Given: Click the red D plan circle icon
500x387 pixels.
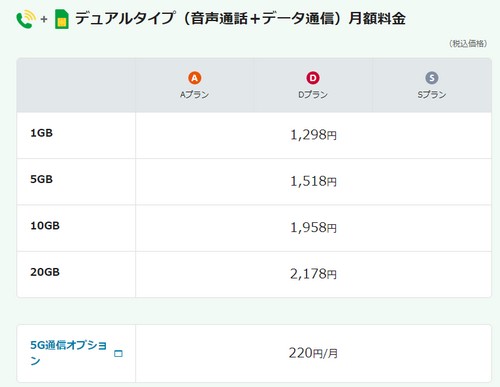Looking at the screenshot, I should click(x=313, y=78).
